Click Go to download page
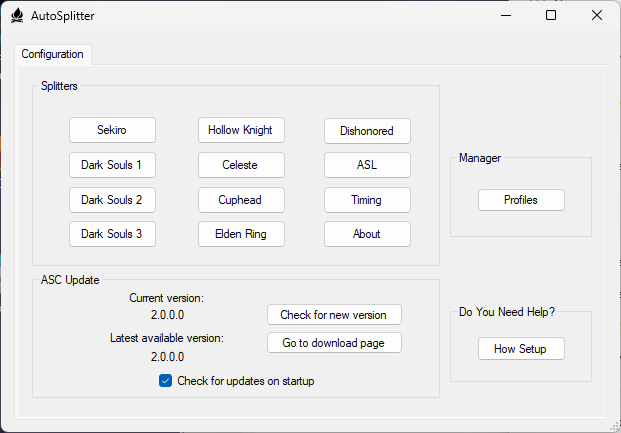The image size is (621, 433). [x=334, y=342]
